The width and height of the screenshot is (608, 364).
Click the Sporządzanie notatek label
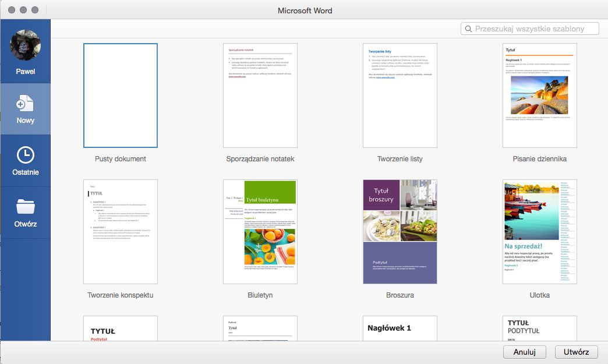[260, 159]
